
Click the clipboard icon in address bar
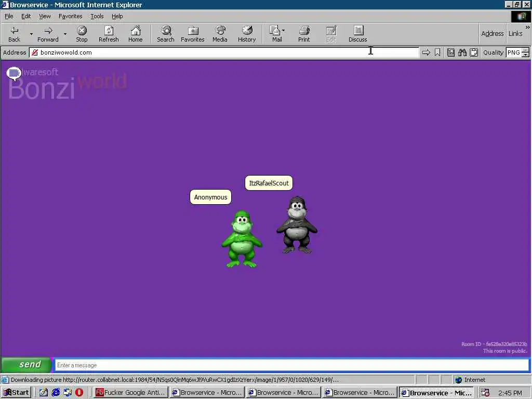(x=474, y=52)
